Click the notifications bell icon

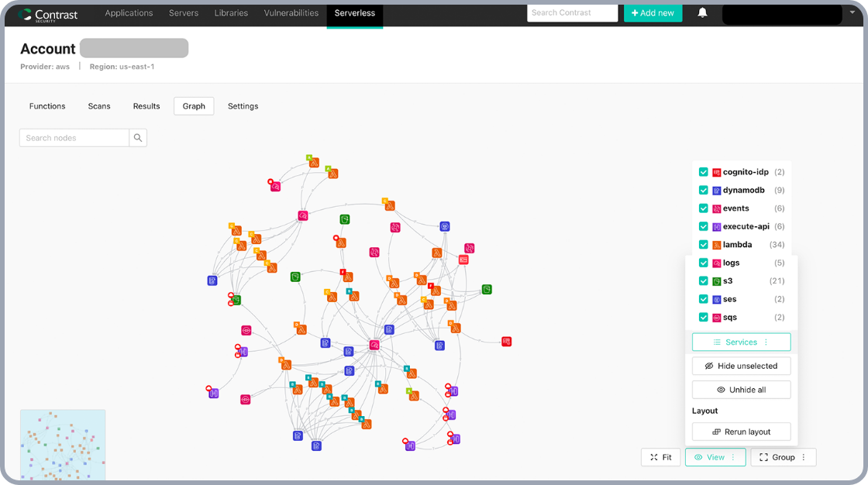pos(702,13)
